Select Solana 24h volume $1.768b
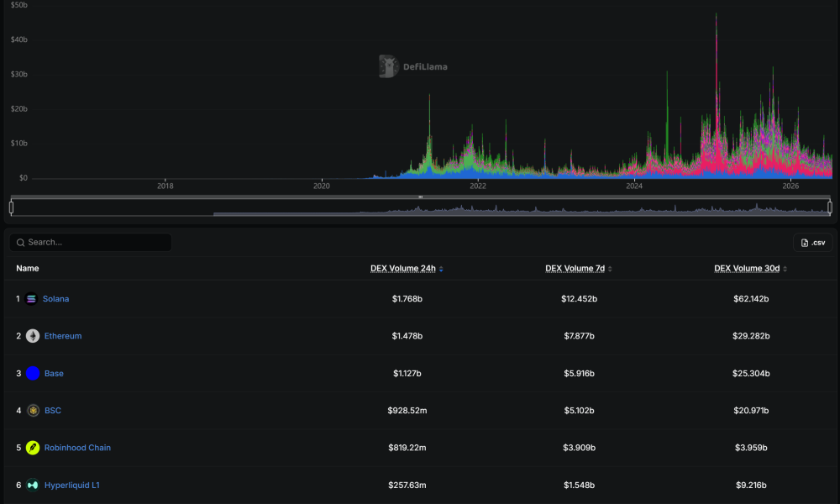 click(407, 299)
